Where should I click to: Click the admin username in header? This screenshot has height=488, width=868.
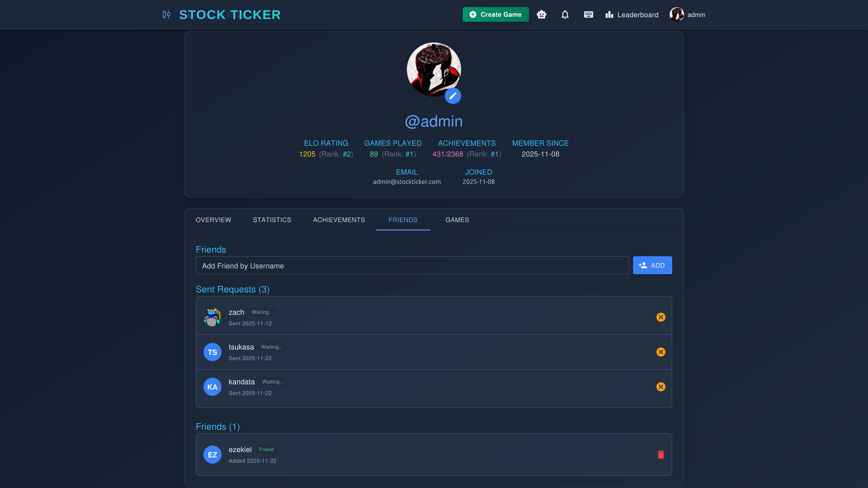click(696, 15)
